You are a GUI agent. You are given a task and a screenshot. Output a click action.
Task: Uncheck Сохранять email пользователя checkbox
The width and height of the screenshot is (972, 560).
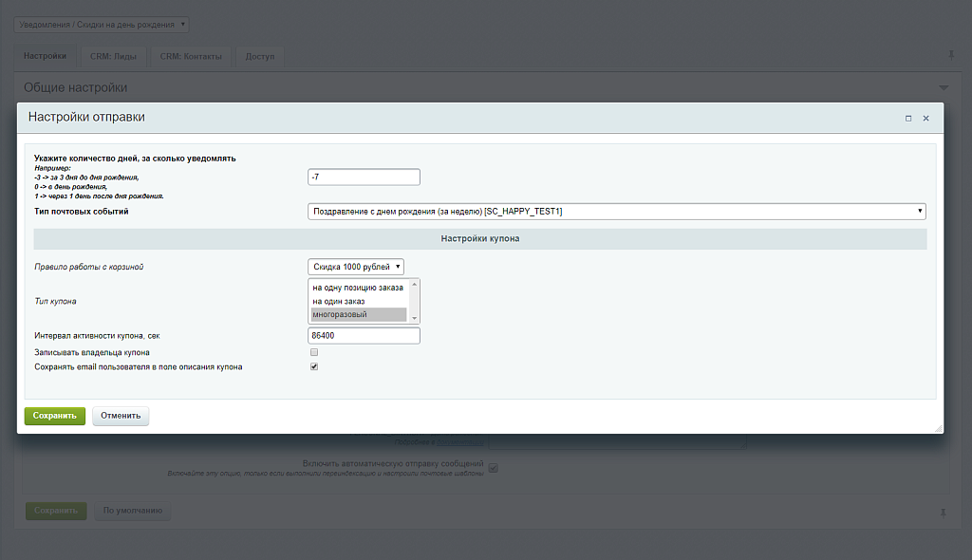314,366
